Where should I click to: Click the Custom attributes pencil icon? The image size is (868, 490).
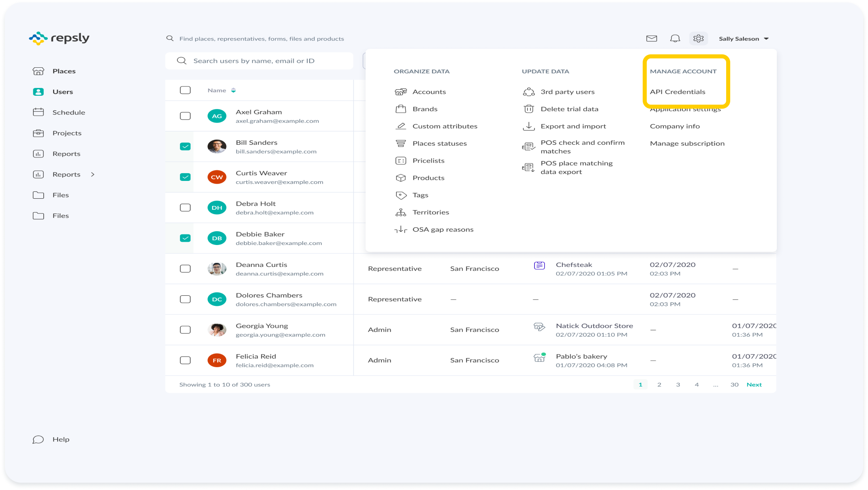point(401,126)
